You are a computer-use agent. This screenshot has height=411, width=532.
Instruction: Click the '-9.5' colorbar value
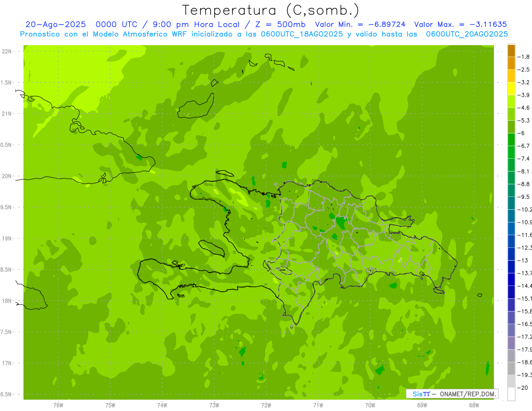click(x=524, y=197)
